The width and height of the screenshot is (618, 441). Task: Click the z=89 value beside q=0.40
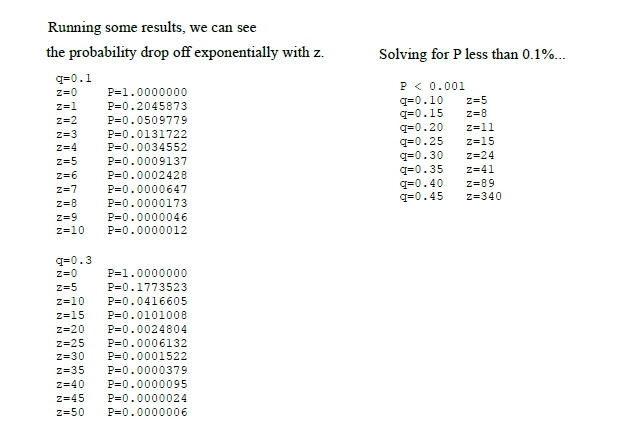pos(480,183)
